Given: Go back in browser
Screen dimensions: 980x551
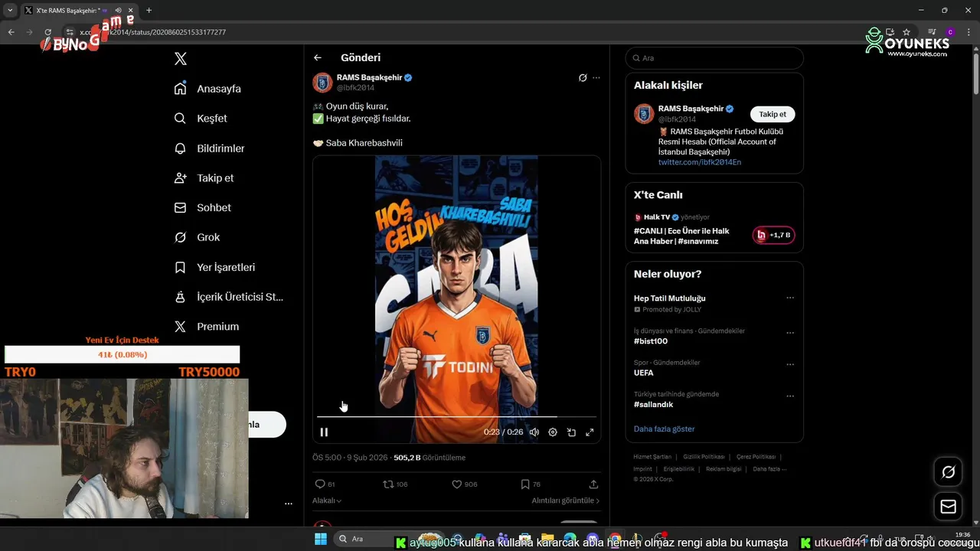Looking at the screenshot, I should coord(11,32).
